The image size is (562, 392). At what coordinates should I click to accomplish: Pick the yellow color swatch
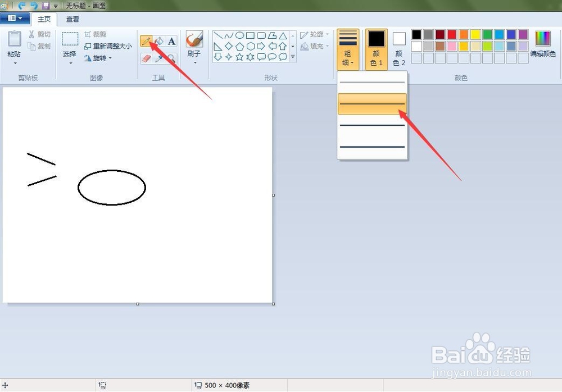click(x=475, y=34)
